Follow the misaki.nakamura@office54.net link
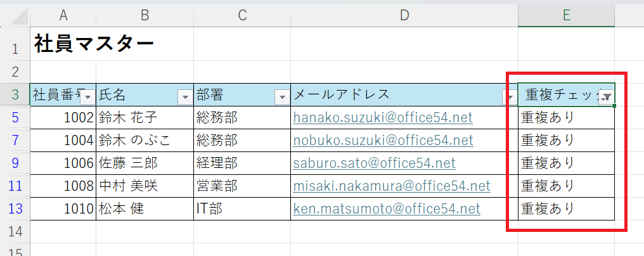644x256 pixels. [x=392, y=186]
